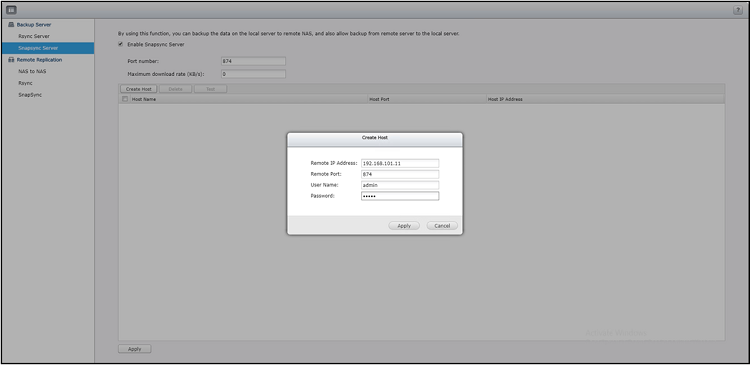This screenshot has width=750, height=365.
Task: Click the app window icon at top left
Action: 11,10
